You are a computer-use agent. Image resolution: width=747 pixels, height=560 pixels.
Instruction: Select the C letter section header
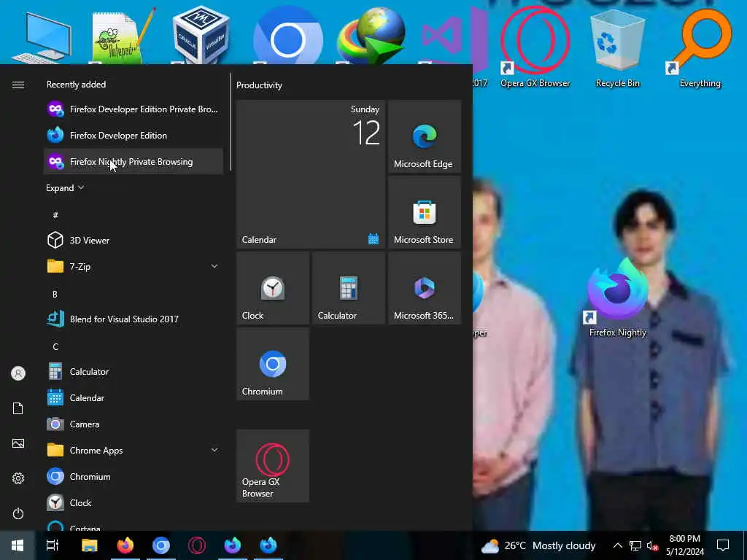55,346
